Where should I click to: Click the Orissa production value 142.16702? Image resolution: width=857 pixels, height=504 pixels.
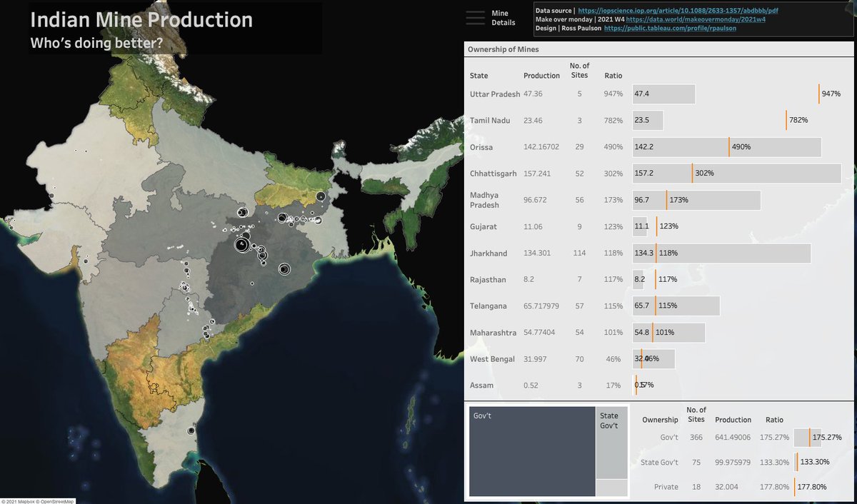(x=541, y=147)
